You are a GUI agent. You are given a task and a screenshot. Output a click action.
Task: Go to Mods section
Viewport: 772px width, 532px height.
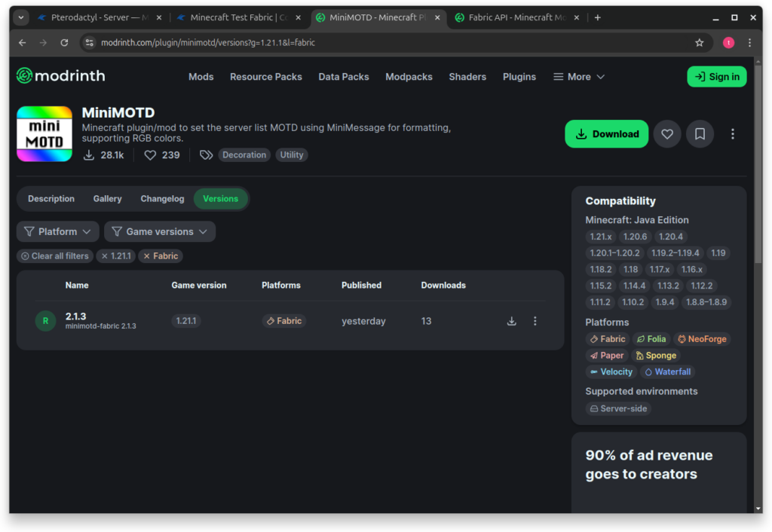(x=201, y=77)
